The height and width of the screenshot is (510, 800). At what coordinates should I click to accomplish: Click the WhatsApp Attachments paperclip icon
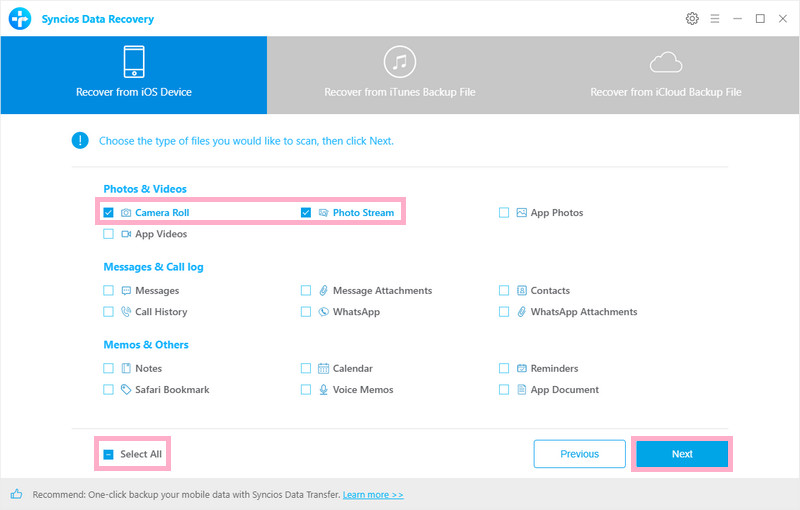tap(521, 312)
